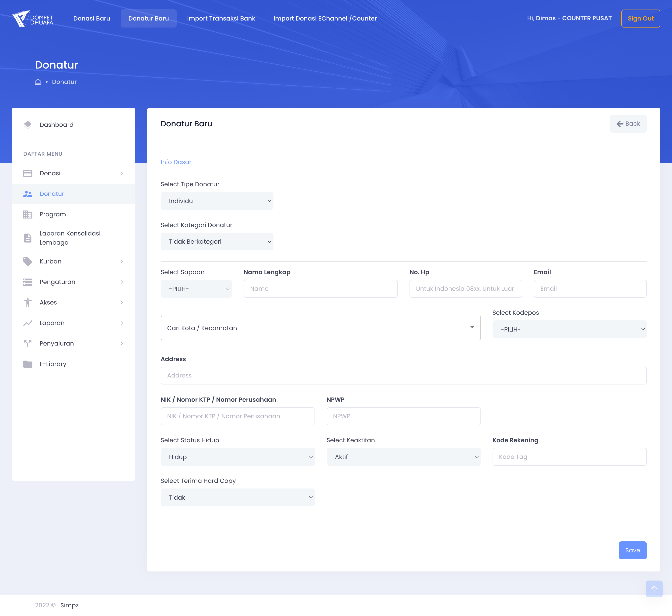Click the Program building icon
Screen dimensions: 672x616
click(28, 214)
